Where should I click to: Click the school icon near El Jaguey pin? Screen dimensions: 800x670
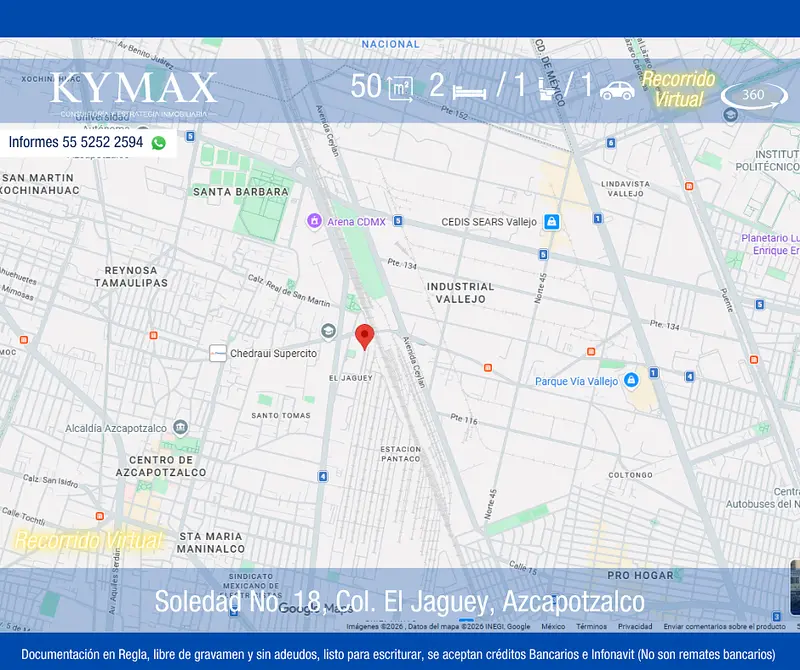pos(328,331)
